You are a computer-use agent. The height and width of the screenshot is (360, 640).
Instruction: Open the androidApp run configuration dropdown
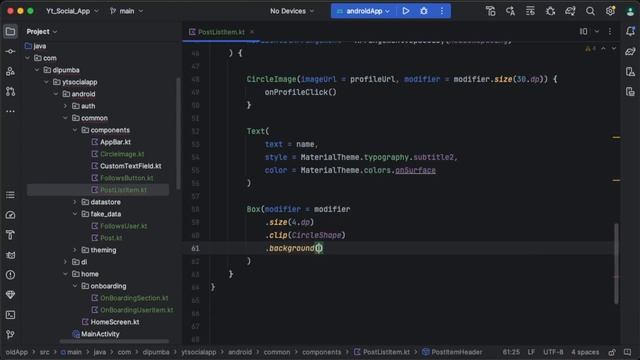[363, 11]
